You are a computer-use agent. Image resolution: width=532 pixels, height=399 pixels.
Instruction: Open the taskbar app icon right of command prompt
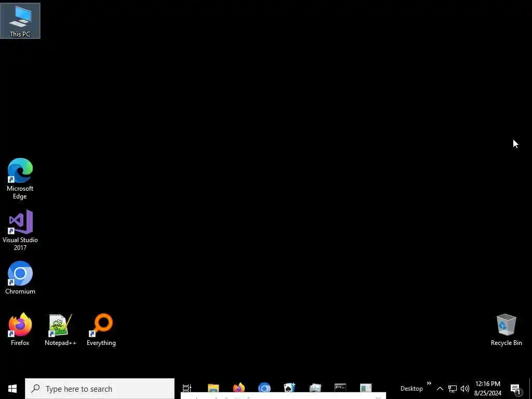point(366,388)
